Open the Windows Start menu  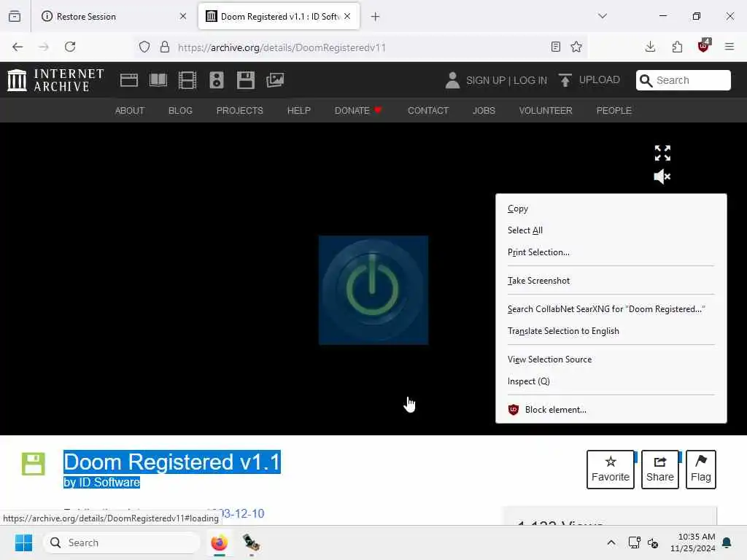coord(23,542)
